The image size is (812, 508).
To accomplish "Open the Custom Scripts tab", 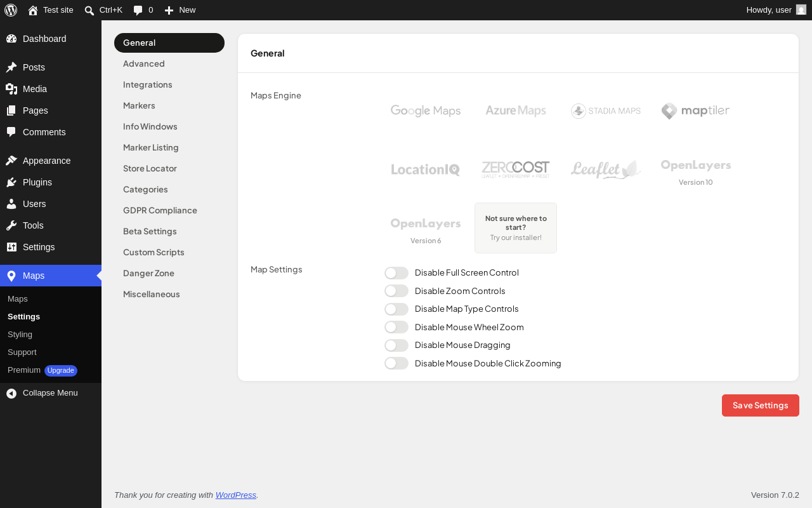I will 169,252.
